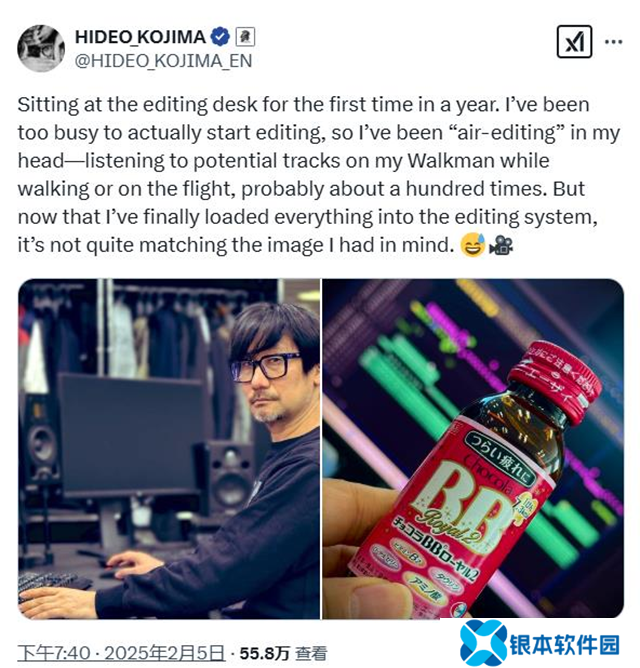Screen dimensions: 640x668
Task: Open the Grok explain-post icon
Action: pyautogui.click(x=574, y=42)
